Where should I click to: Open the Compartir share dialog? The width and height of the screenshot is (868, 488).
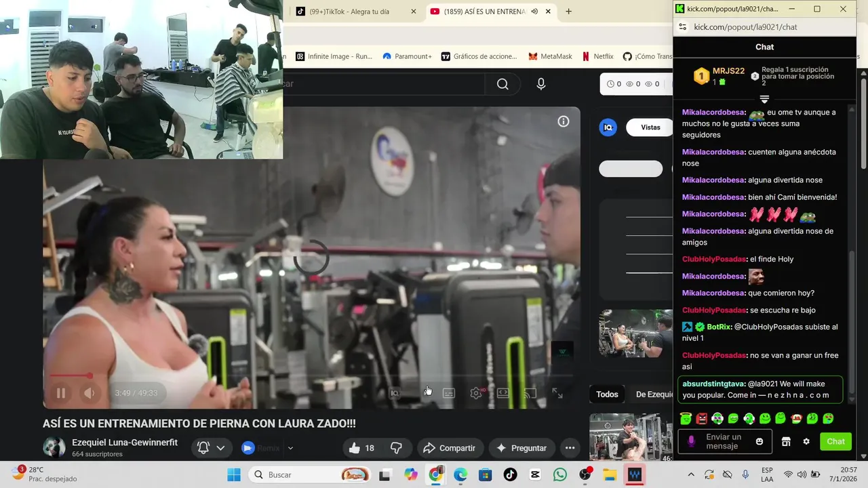(450, 448)
